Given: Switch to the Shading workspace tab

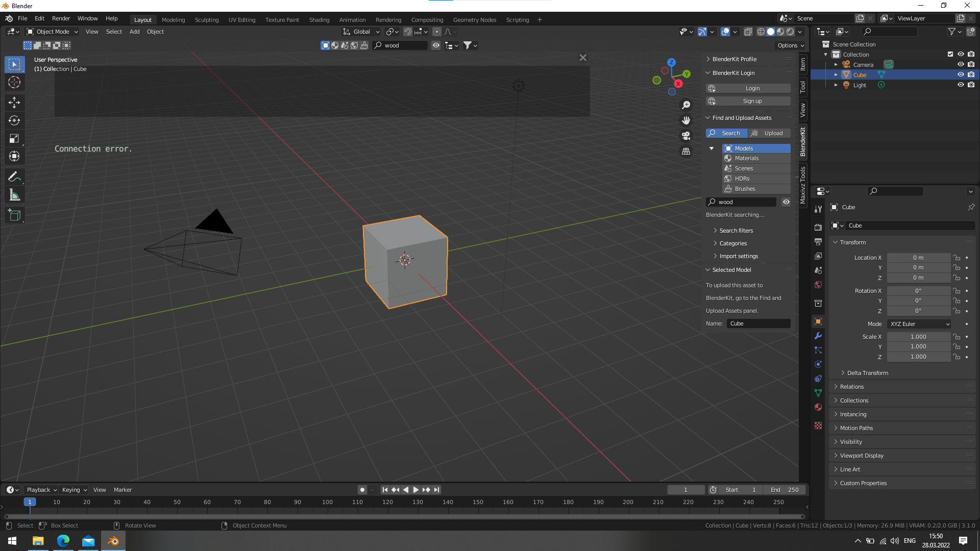Looking at the screenshot, I should (x=319, y=19).
